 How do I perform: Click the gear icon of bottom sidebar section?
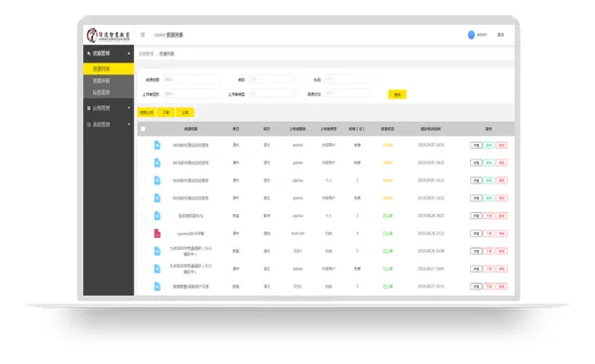point(89,125)
